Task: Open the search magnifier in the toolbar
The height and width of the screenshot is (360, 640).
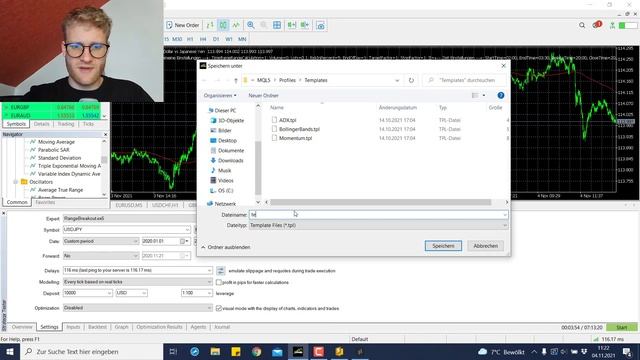Action: [582, 25]
